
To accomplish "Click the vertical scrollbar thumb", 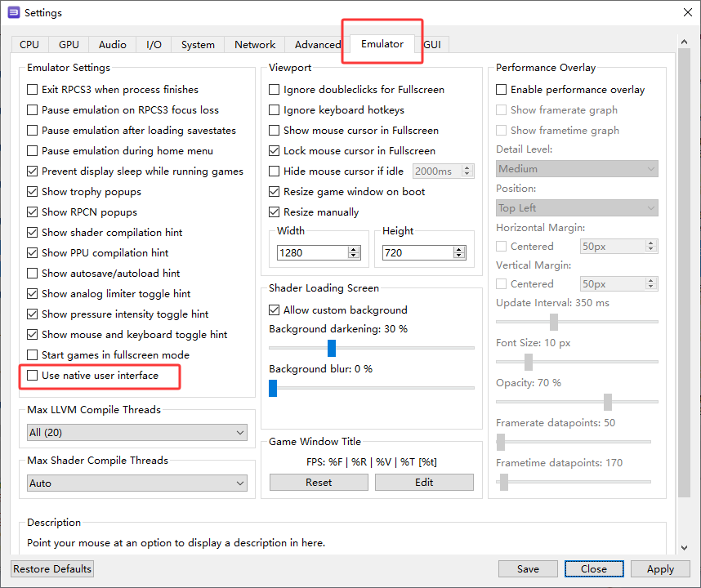I will coord(684,273).
